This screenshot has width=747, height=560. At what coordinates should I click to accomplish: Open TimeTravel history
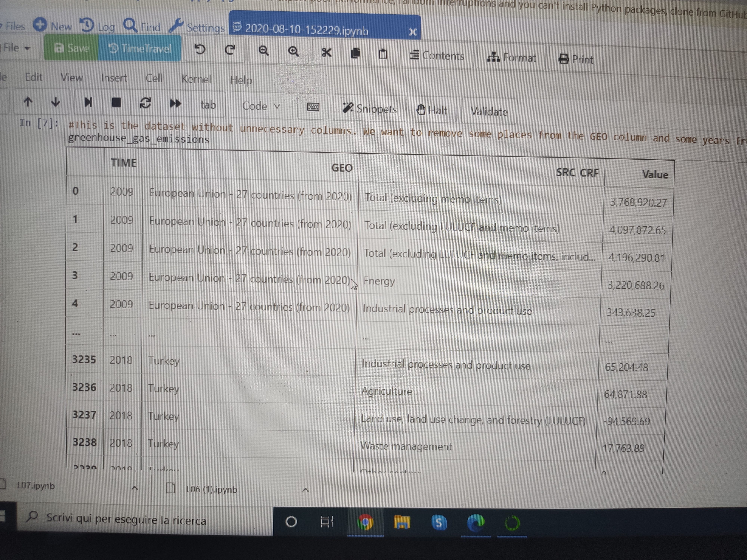[140, 49]
